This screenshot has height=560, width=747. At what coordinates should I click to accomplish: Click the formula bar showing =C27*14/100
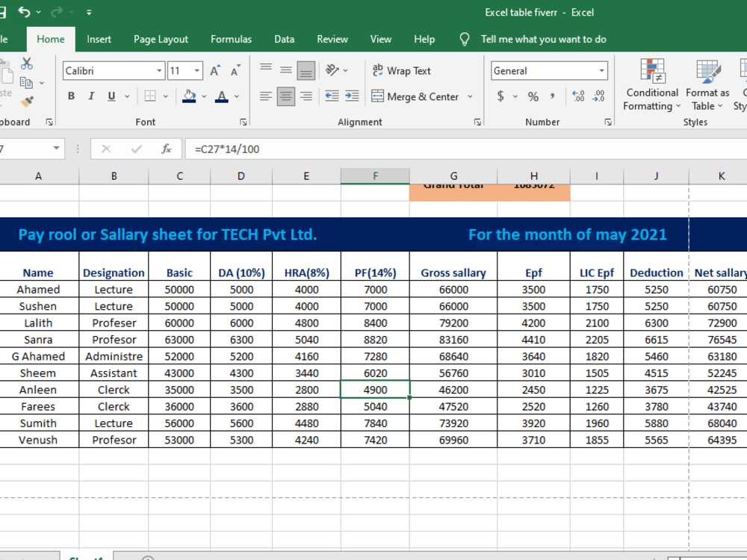coord(465,149)
